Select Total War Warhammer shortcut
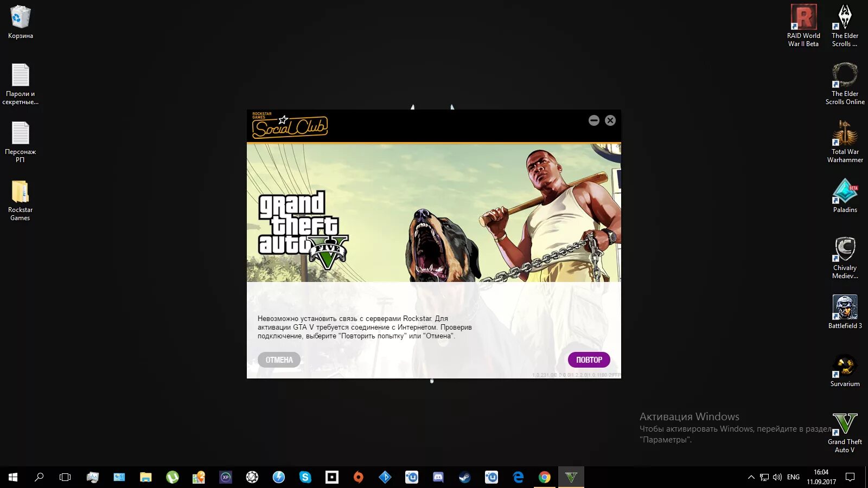Screen dimensions: 868x488 point(845,142)
